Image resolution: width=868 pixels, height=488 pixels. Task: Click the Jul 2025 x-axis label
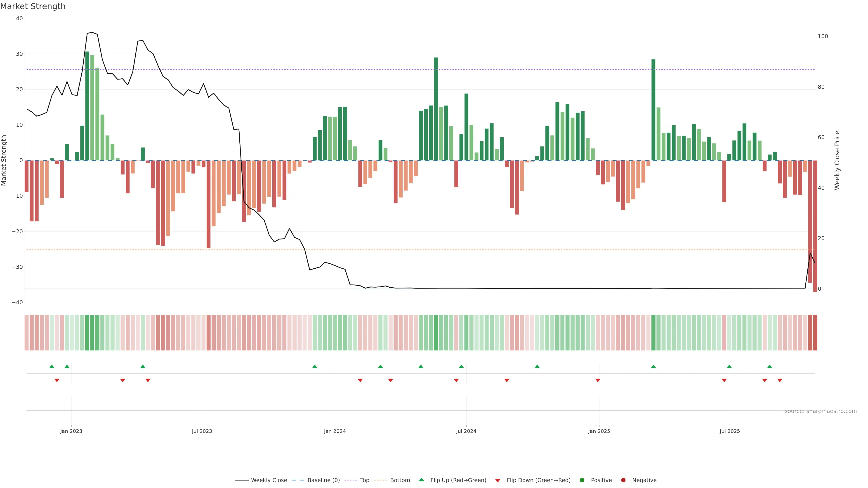click(x=729, y=431)
